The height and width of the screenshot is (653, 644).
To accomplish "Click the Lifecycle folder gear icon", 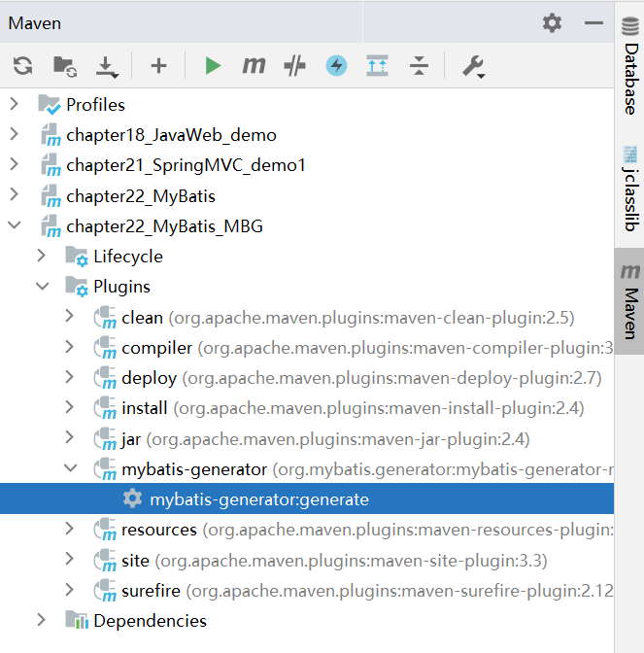I will (x=77, y=257).
